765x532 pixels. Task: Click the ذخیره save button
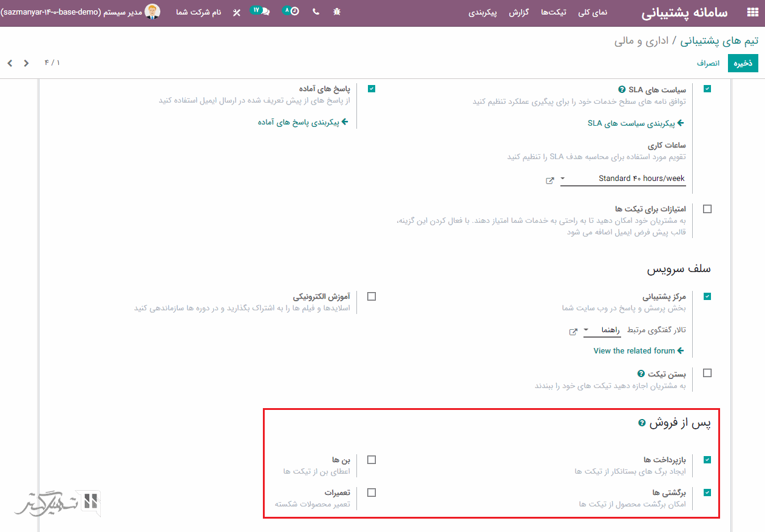coord(743,63)
